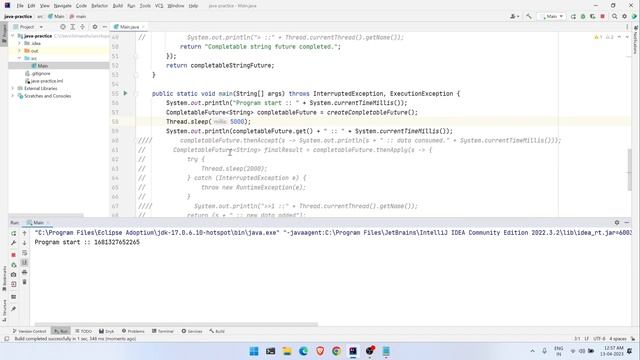Close the Main.java editor tab
This screenshot has height=360, width=640.
tap(143, 27)
